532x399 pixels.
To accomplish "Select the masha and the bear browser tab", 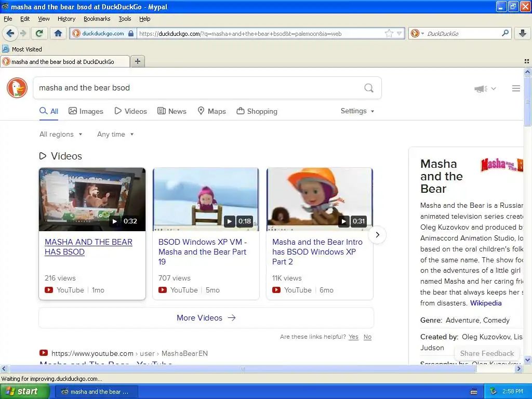I will click(65, 61).
